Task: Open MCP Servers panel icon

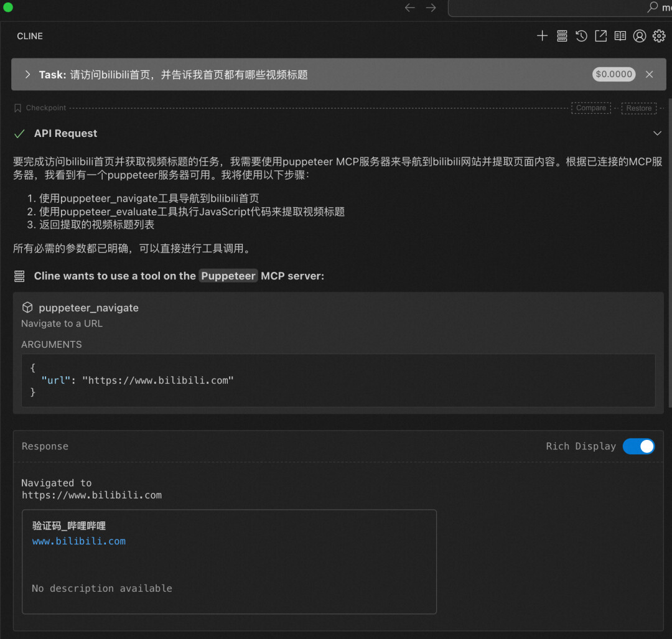Action: 562,36
